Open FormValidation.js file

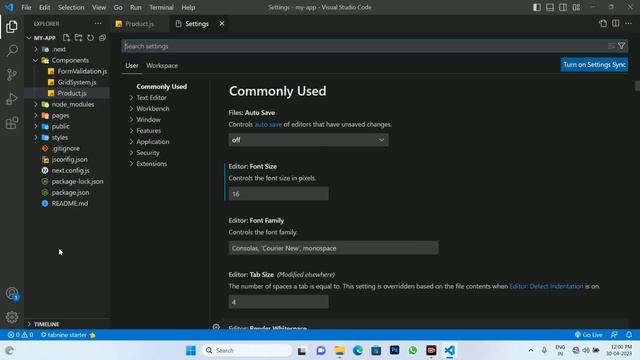tap(82, 71)
